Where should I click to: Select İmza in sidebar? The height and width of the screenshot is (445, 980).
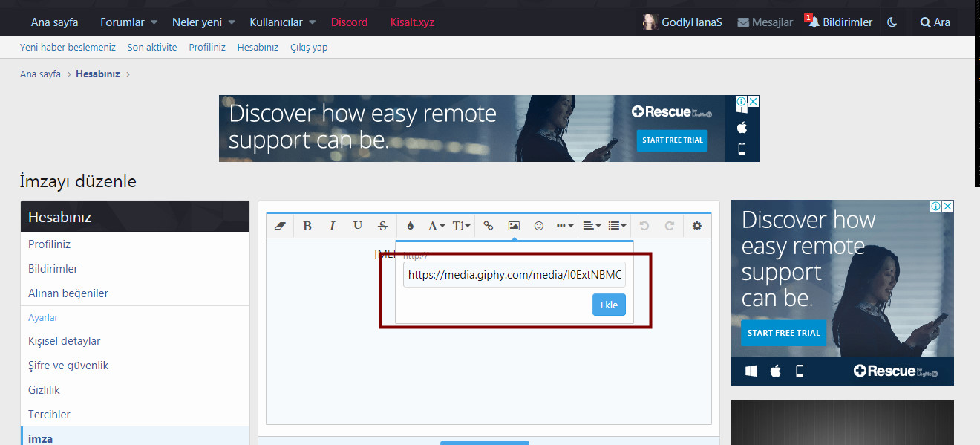pyautogui.click(x=135, y=438)
